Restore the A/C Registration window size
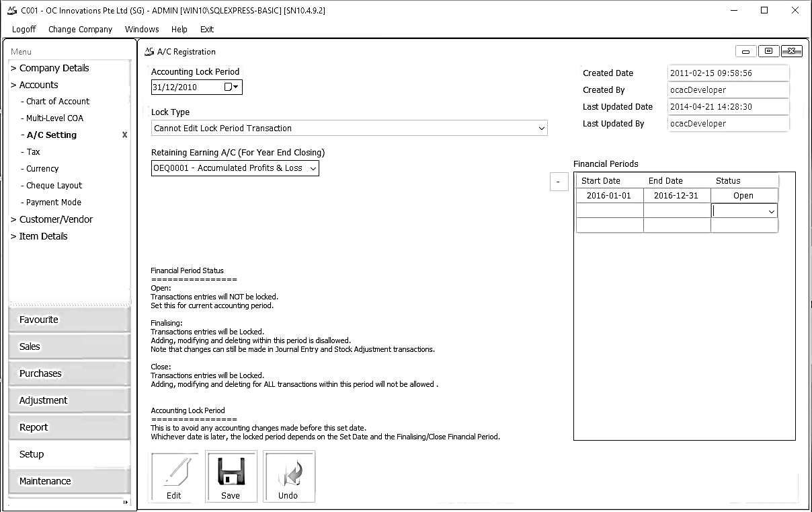The width and height of the screenshot is (812, 512). tap(768, 50)
